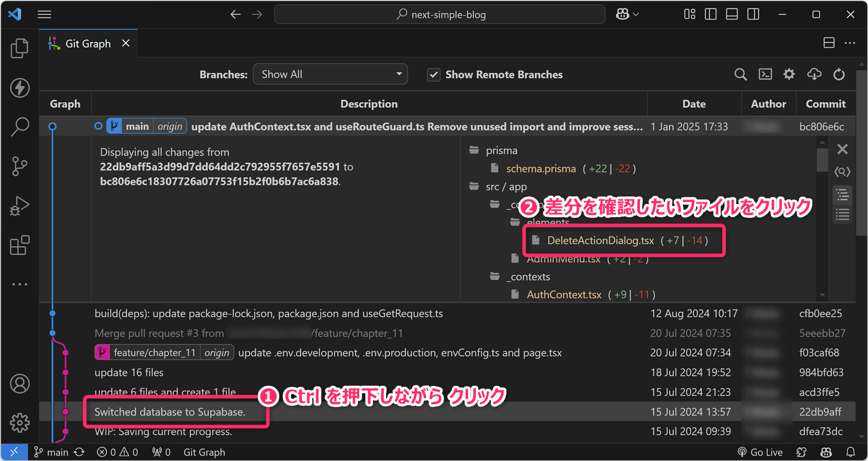
Task: Open the Explorer view in activity bar
Action: (20, 48)
